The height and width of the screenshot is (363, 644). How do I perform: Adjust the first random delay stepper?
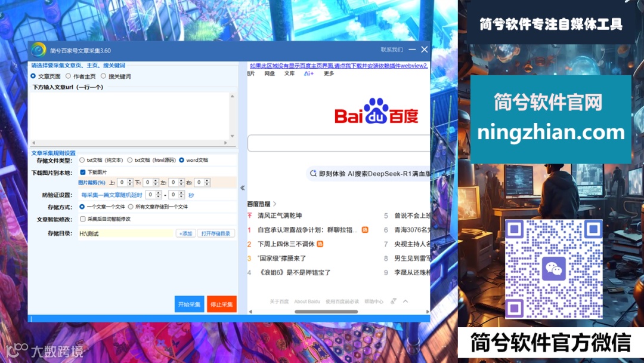(158, 195)
